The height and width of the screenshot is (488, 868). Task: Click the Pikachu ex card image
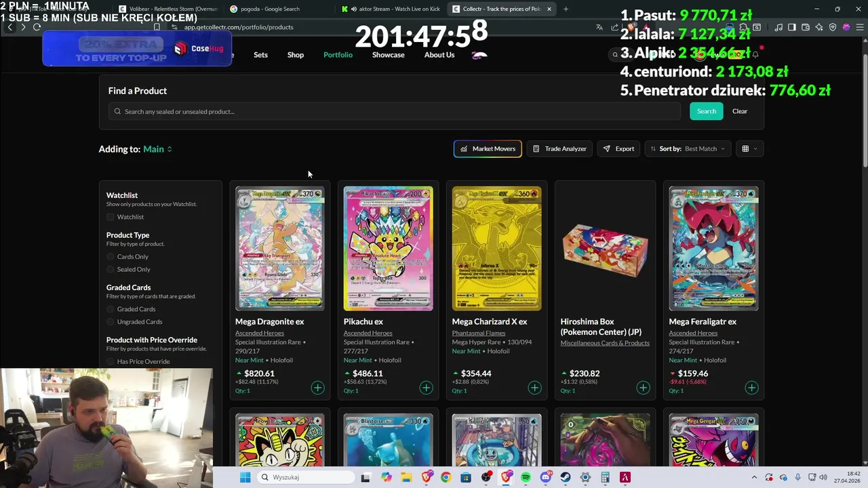click(388, 249)
